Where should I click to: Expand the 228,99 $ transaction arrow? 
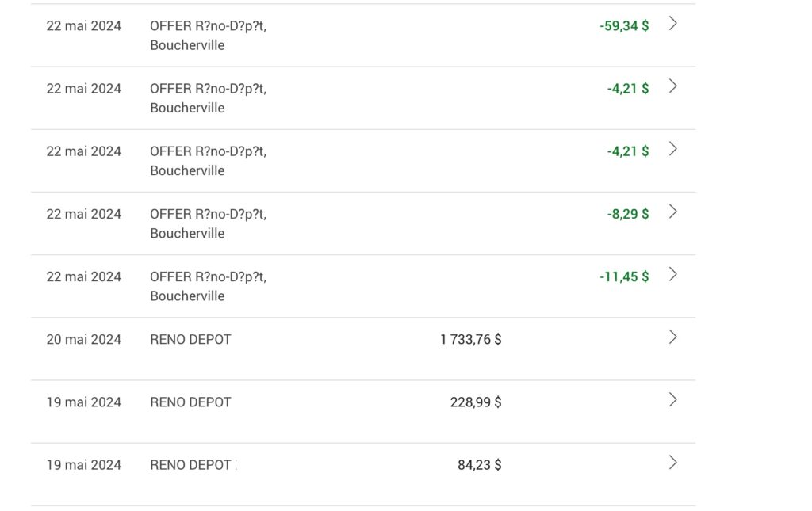coord(672,399)
